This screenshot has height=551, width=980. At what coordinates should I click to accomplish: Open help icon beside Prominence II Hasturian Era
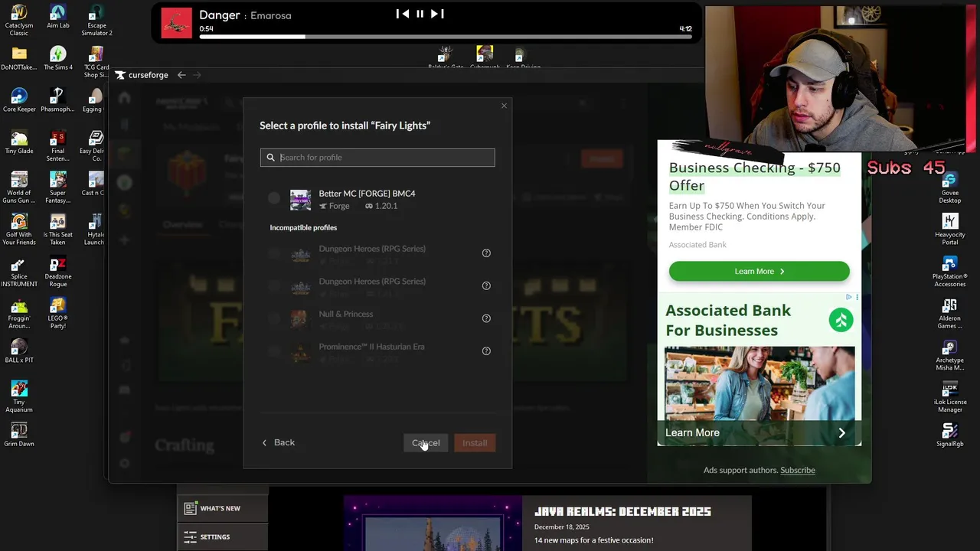pos(486,351)
